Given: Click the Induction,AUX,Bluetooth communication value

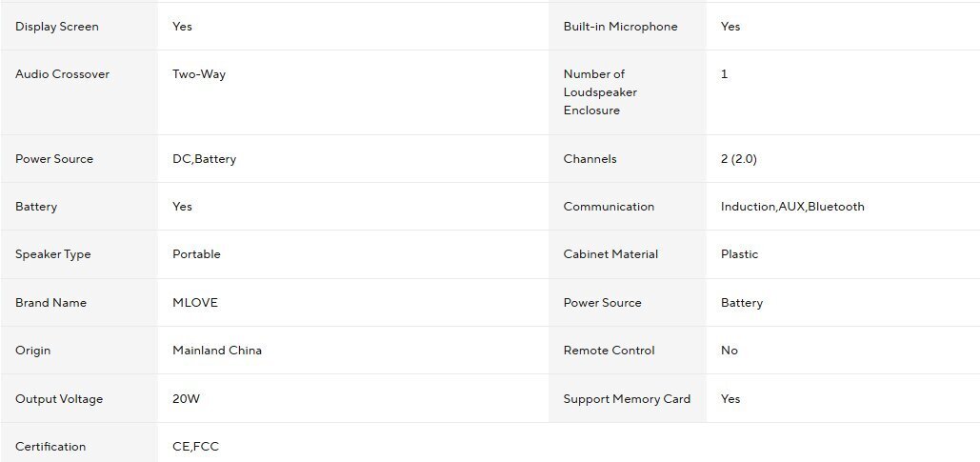Looking at the screenshot, I should click(x=792, y=207).
